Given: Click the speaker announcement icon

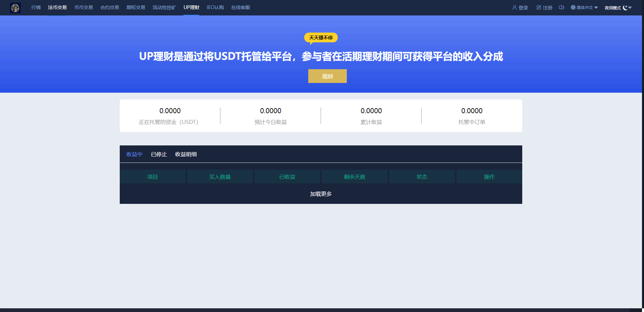Looking at the screenshot, I should point(561,7).
